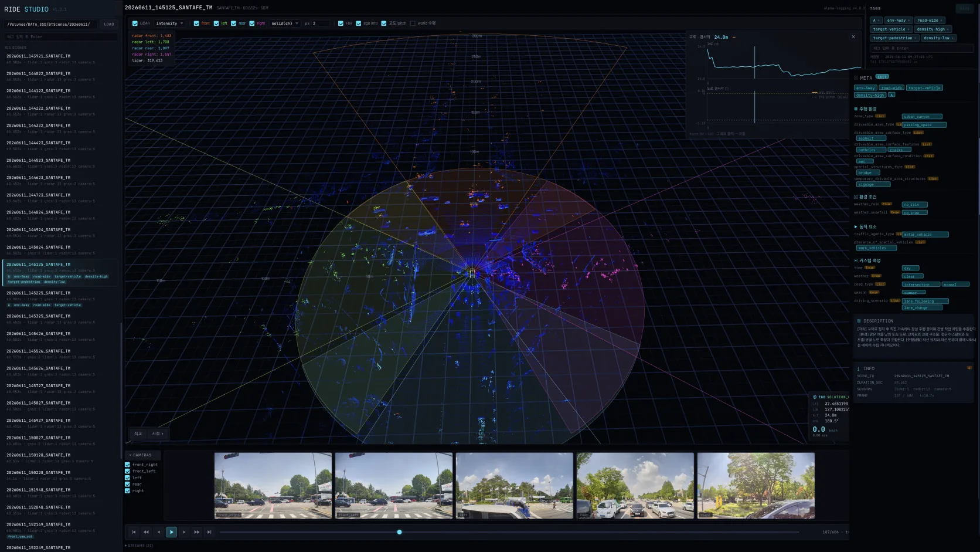Click the 직교 orthographic view button
This screenshot has width=980, height=552.
[x=138, y=434]
